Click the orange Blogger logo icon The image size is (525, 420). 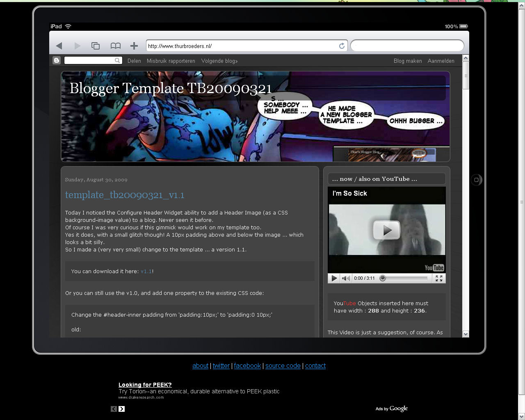click(57, 61)
